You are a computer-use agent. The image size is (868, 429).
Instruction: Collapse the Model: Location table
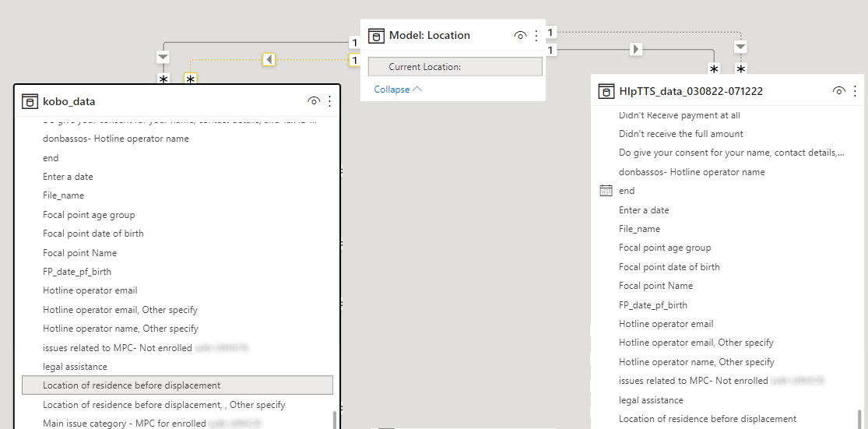398,89
